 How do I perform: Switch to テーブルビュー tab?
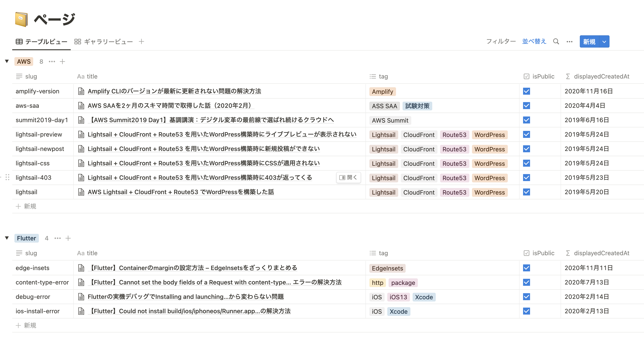click(41, 41)
